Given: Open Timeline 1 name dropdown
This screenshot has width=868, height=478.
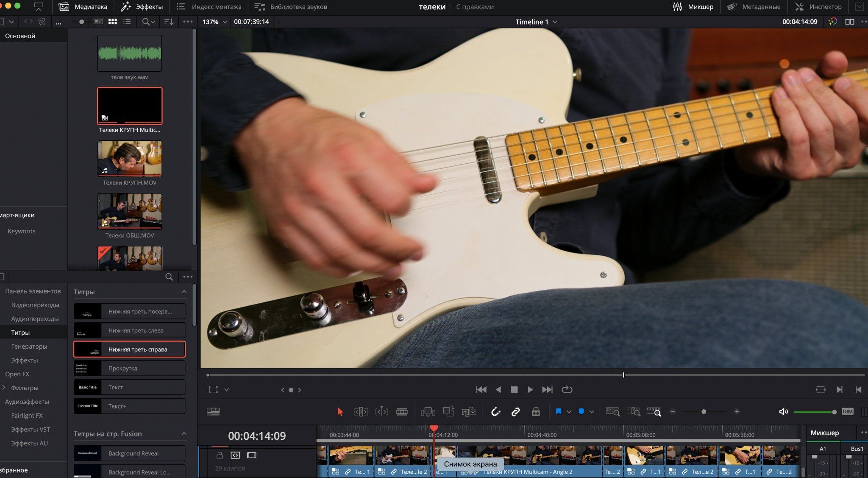Looking at the screenshot, I should tap(536, 22).
